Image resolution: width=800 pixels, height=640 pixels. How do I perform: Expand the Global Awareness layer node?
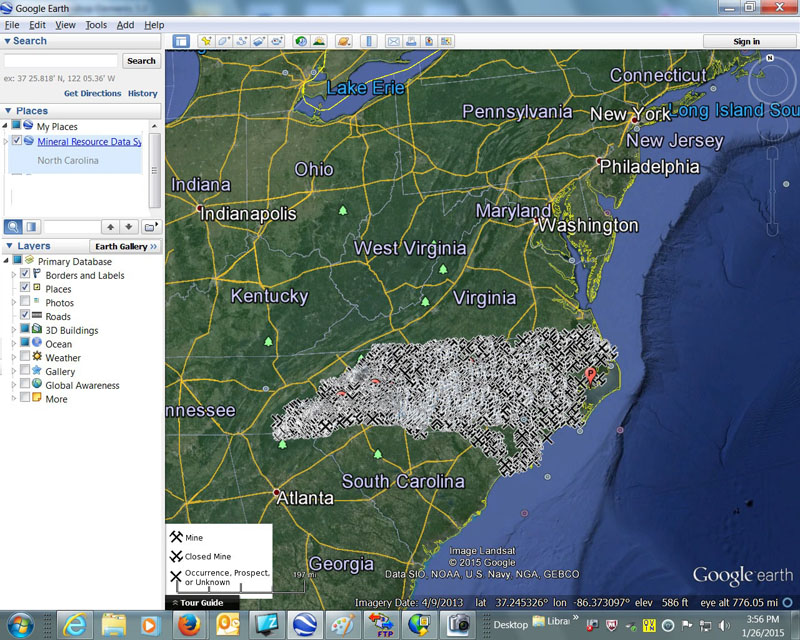pyautogui.click(x=14, y=385)
